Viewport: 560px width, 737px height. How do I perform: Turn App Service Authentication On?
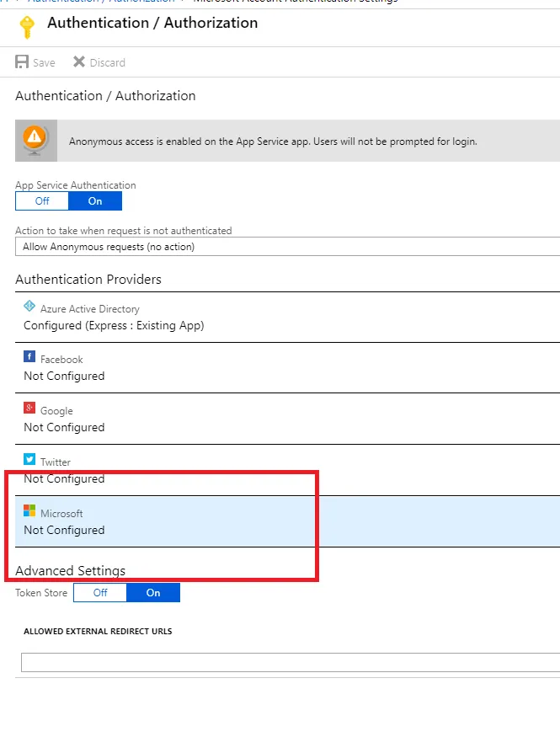click(x=95, y=201)
